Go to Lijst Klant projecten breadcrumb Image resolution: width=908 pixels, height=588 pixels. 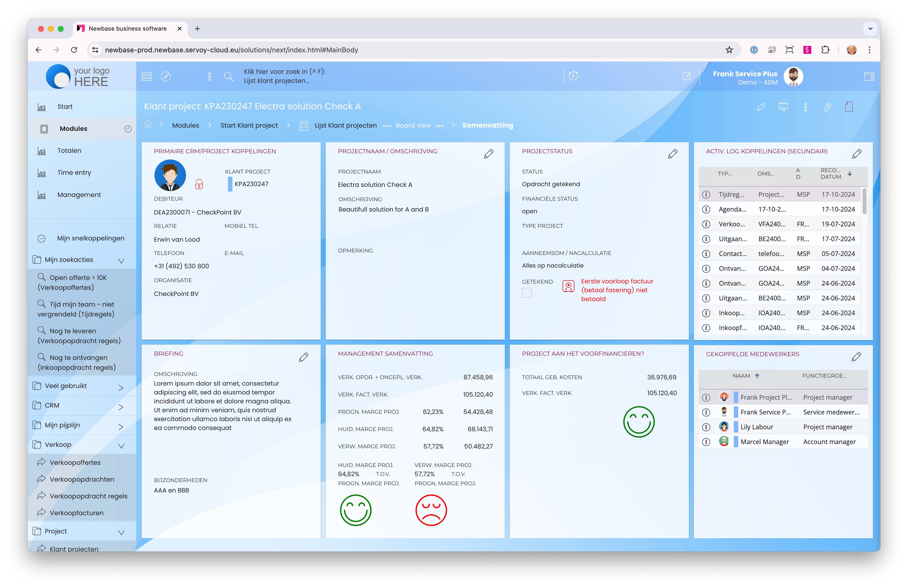pos(345,126)
